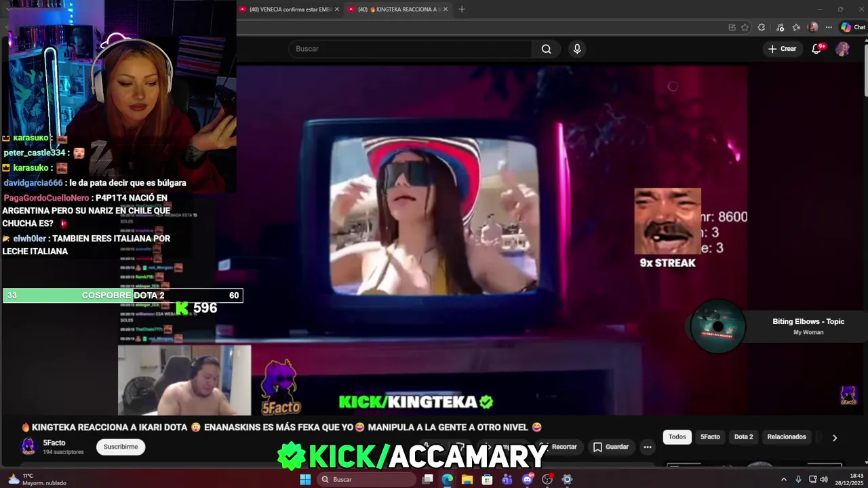Click the YouTube search magnifier button
The image size is (868, 488).
pos(546,49)
